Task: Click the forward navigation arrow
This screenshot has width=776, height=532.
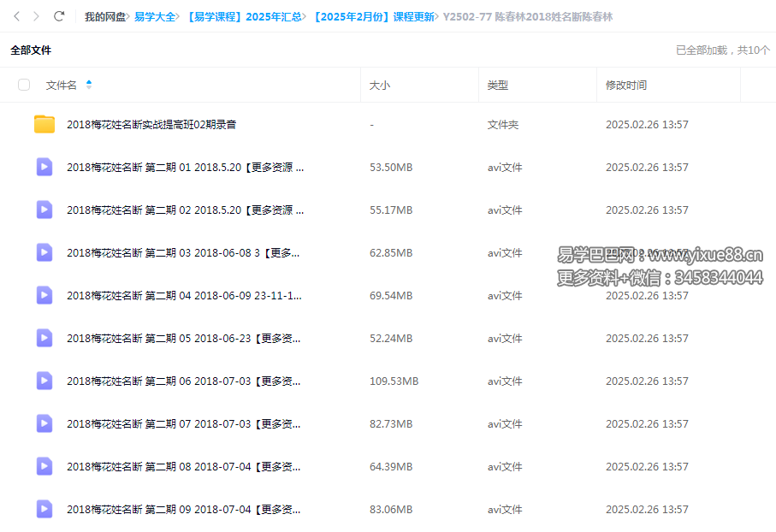Action: click(34, 16)
